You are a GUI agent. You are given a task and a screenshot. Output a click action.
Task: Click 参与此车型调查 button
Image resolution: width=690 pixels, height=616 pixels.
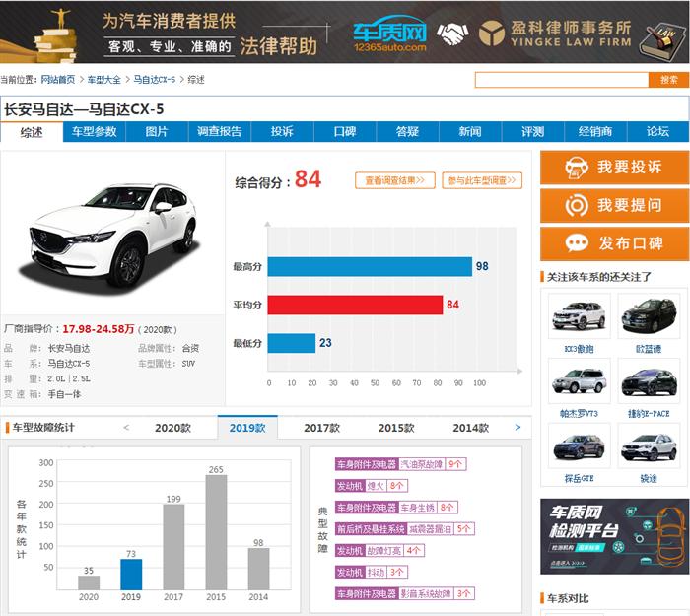[x=482, y=180]
